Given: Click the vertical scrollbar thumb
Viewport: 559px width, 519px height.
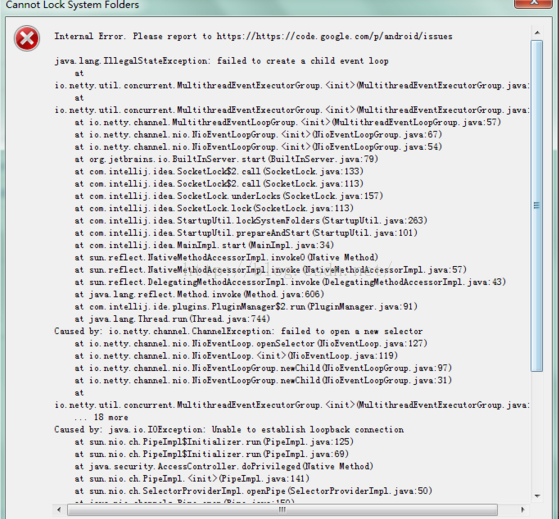Looking at the screenshot, I should pyautogui.click(x=537, y=206).
